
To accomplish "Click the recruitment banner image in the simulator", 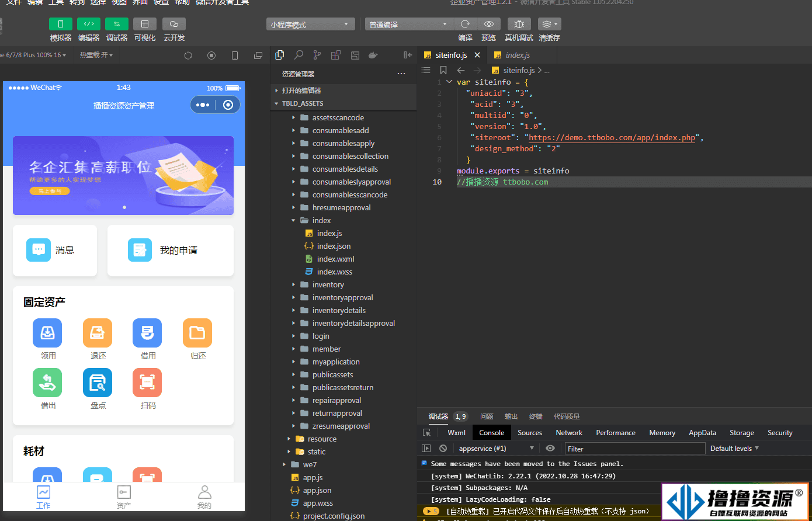I will 123,176.
